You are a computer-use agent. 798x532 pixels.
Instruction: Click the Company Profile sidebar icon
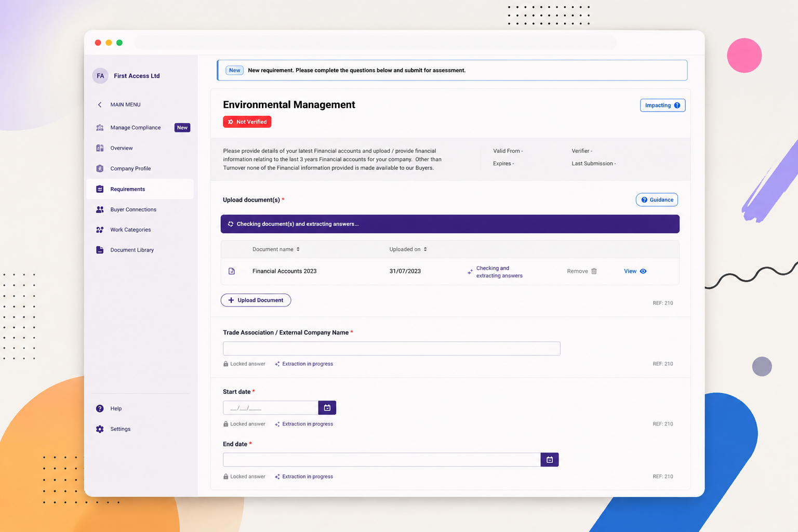100,168
